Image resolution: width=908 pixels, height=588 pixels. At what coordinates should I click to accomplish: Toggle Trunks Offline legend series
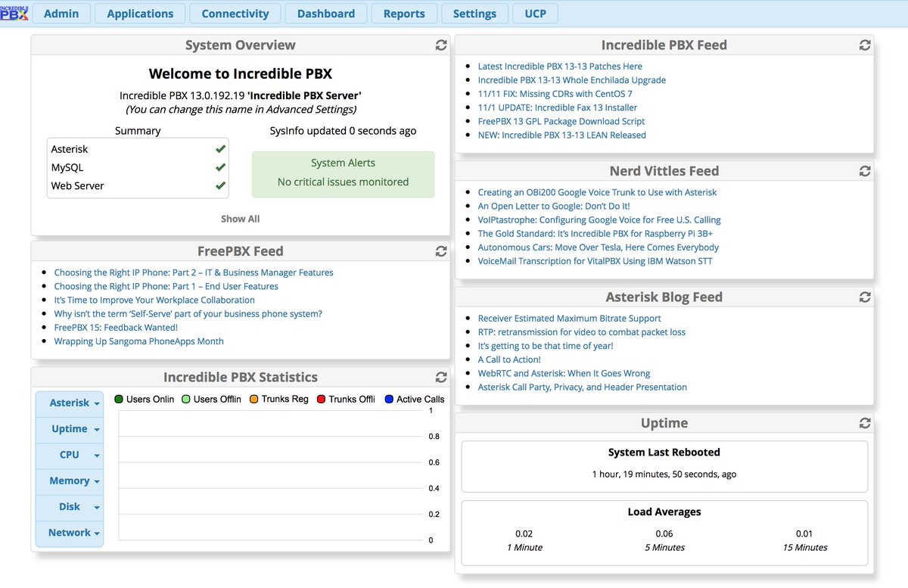click(x=346, y=399)
